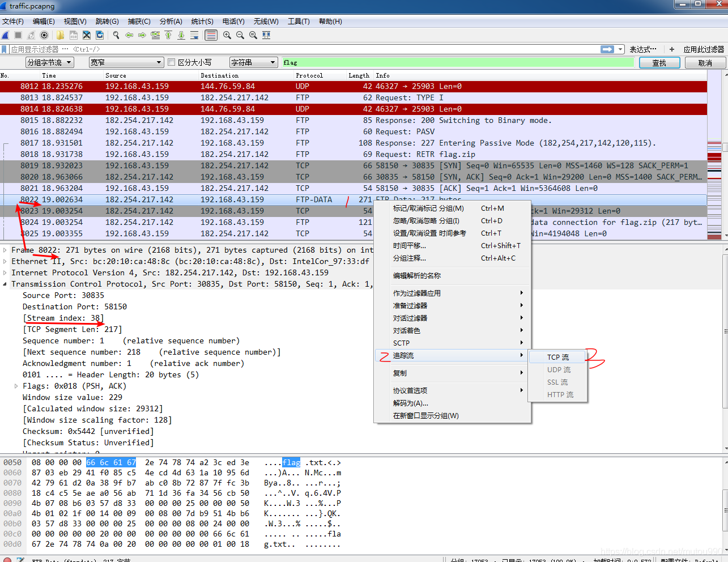Expand the Ethernet II tree row
This screenshot has height=562, width=728.
coord(5,261)
